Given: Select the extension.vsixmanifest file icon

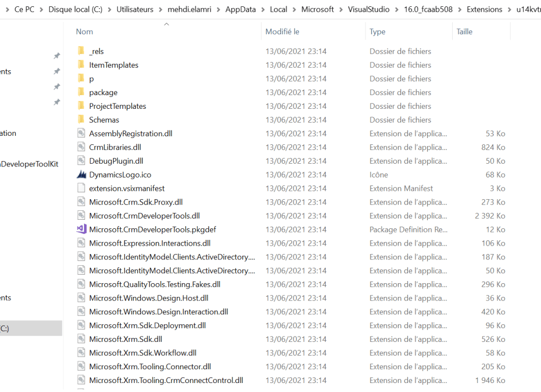Looking at the screenshot, I should (81, 188).
